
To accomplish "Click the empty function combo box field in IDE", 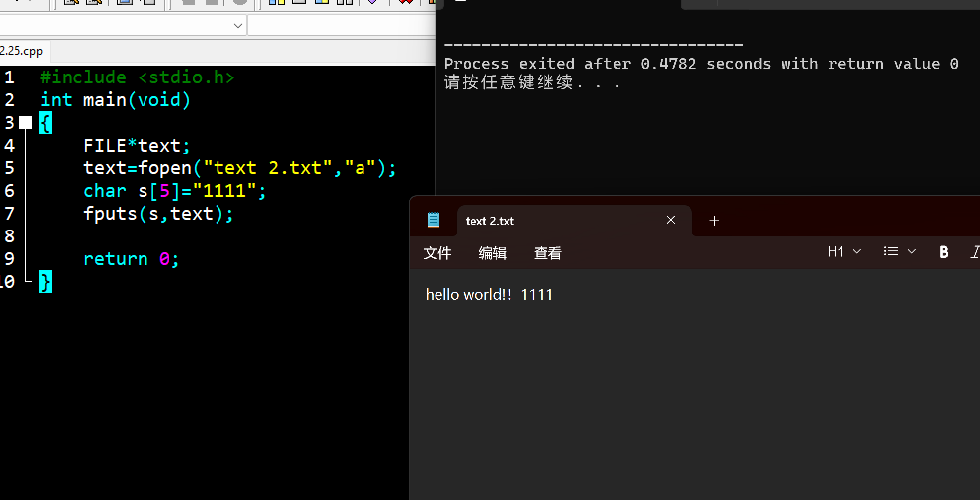I will [x=341, y=26].
